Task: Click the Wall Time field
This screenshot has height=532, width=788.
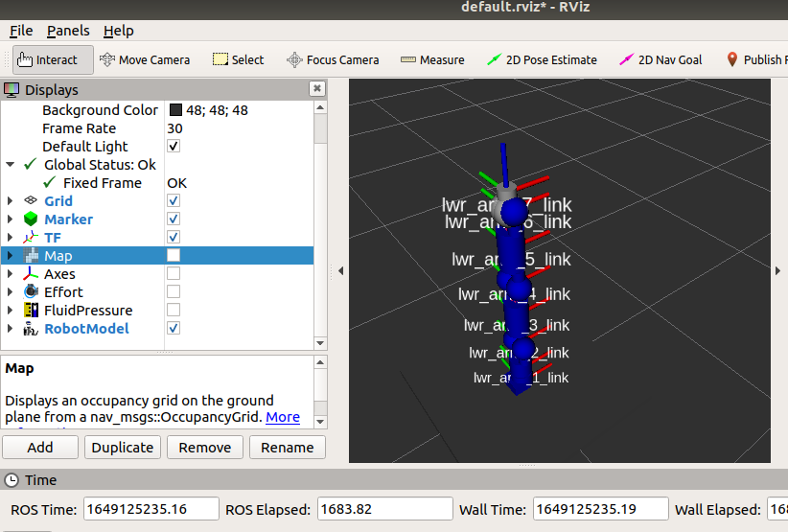Action: (x=600, y=509)
